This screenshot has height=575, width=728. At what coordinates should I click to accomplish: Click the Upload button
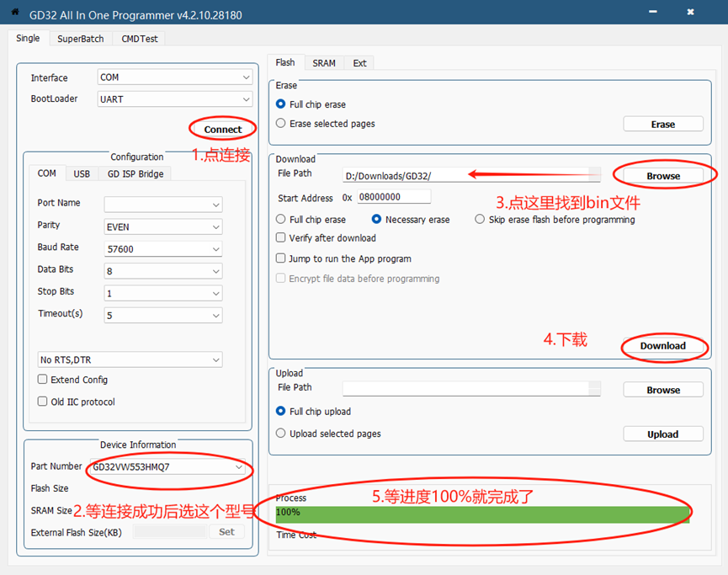(x=662, y=434)
